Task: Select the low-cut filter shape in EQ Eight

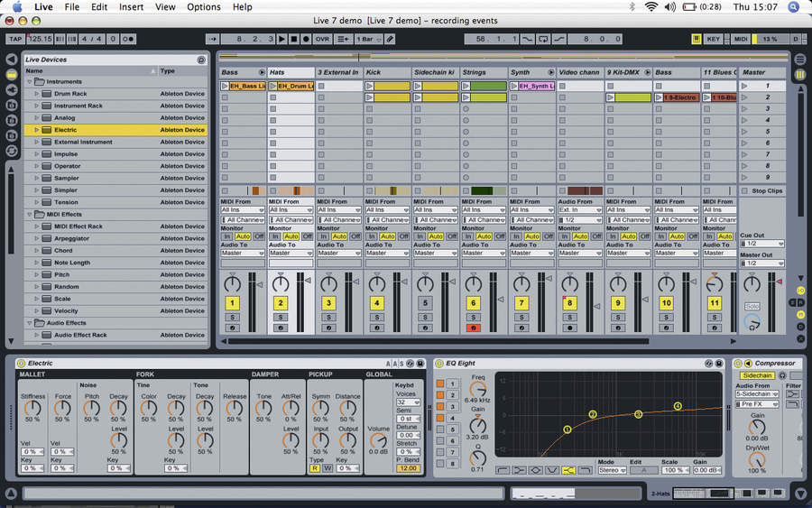Action: 503,470
